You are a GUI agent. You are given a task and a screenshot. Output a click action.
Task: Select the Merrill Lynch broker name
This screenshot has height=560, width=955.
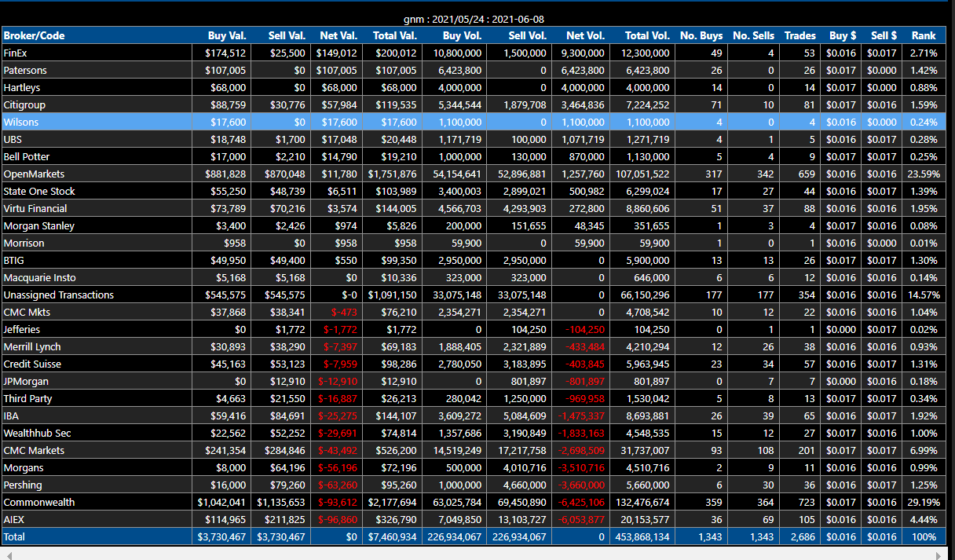pos(32,346)
